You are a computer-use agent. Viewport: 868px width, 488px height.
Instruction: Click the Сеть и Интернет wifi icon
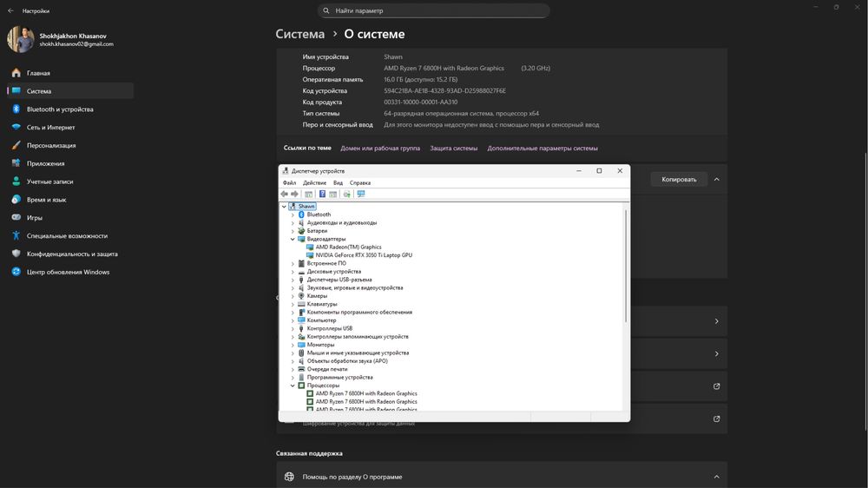[x=16, y=128]
